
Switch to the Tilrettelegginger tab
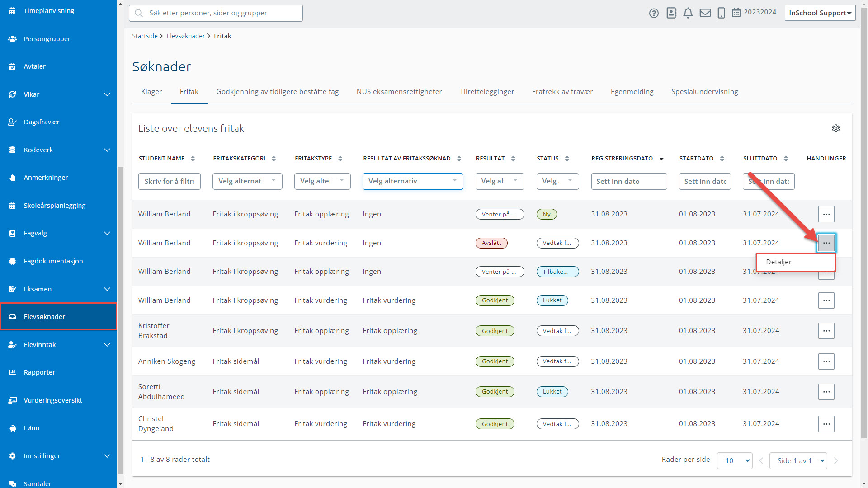coord(487,92)
